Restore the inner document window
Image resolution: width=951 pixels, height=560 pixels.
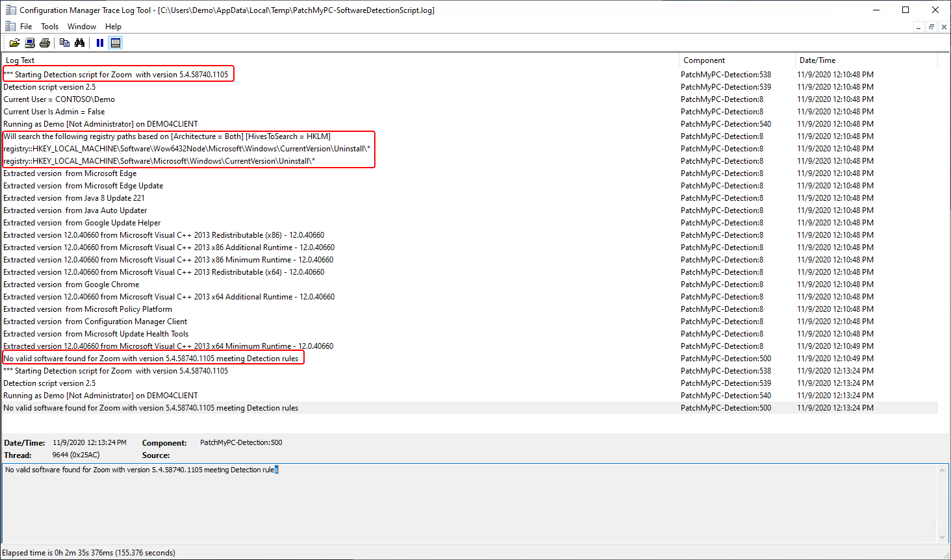click(x=931, y=27)
